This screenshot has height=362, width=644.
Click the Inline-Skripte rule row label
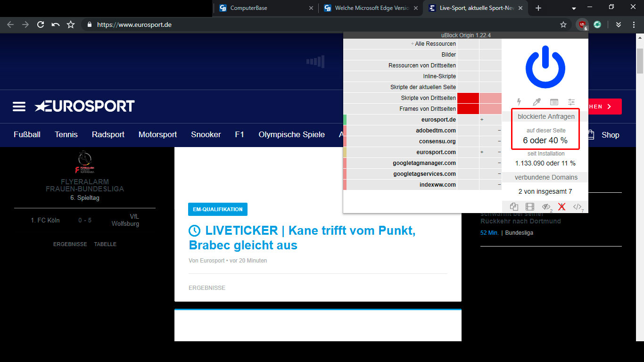(439, 76)
